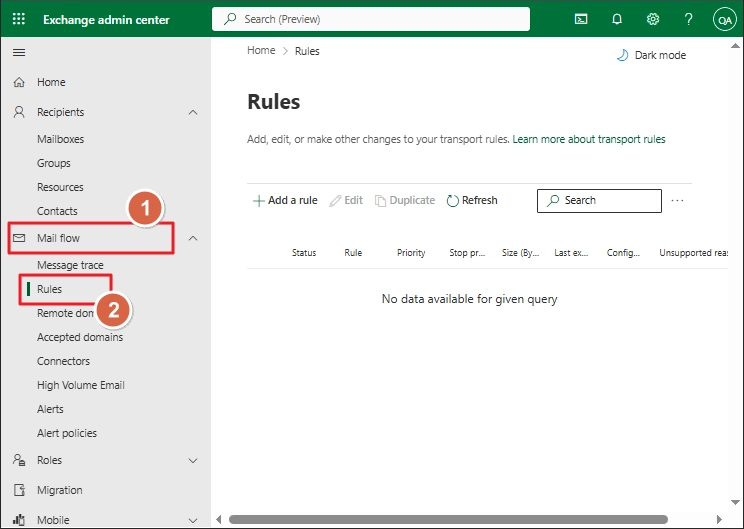Sort by the Status column header
The width and height of the screenshot is (744, 529).
304,253
